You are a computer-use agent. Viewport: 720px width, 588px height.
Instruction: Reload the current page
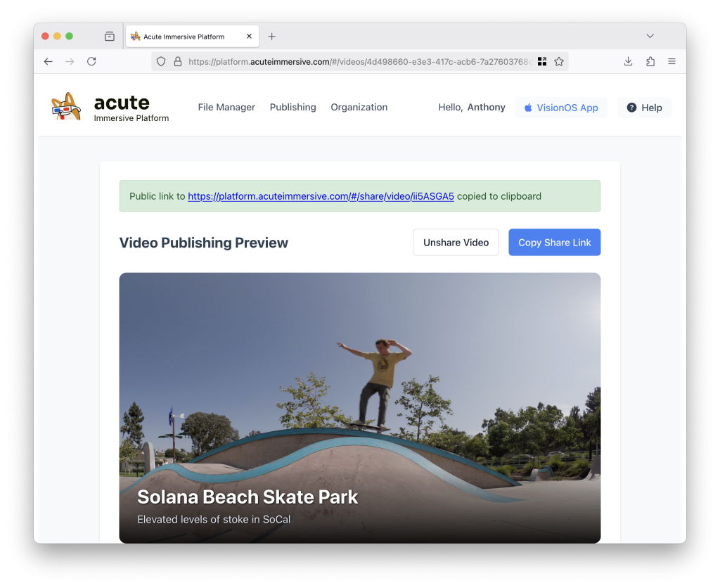coord(91,62)
